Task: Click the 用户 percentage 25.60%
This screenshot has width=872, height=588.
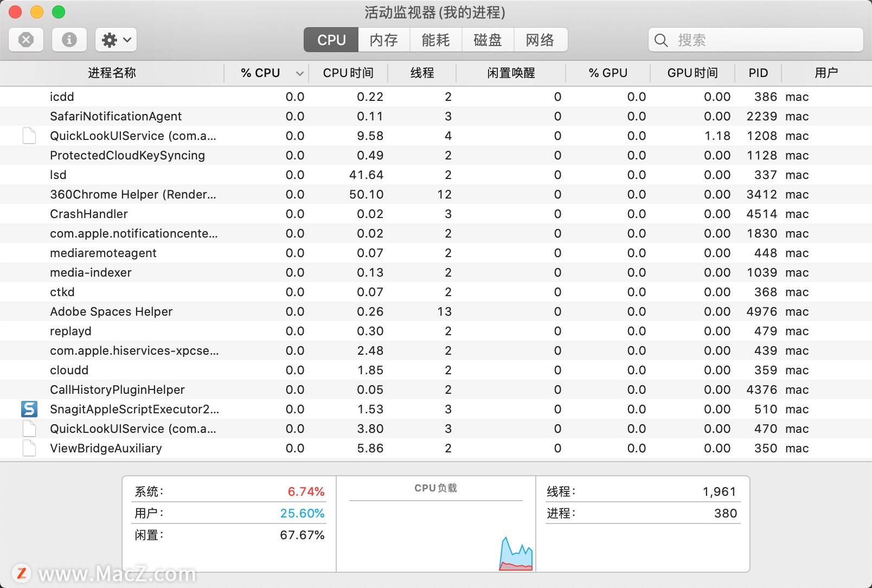Action: point(302,513)
